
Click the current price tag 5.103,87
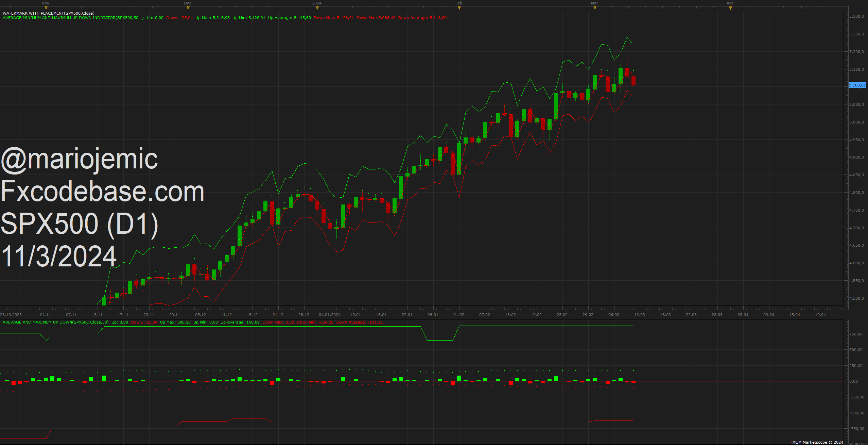[857, 85]
